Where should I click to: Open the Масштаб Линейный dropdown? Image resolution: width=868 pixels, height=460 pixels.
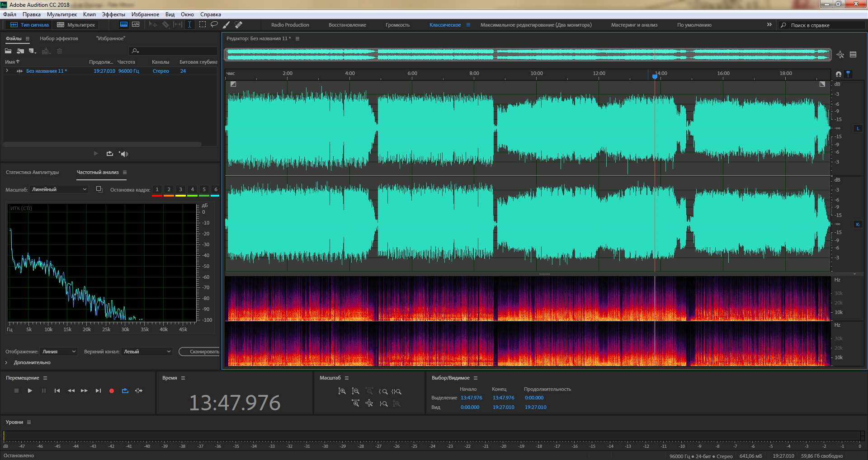[x=59, y=189]
